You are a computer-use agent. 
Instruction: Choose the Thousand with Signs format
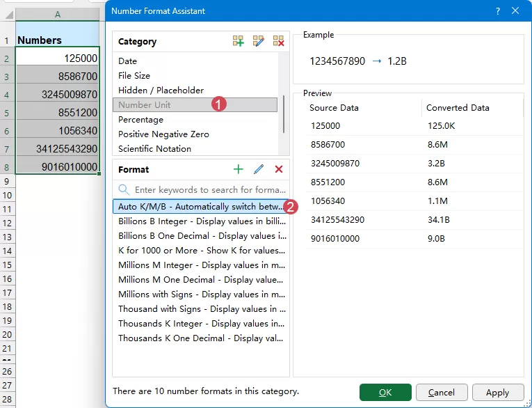(200, 309)
